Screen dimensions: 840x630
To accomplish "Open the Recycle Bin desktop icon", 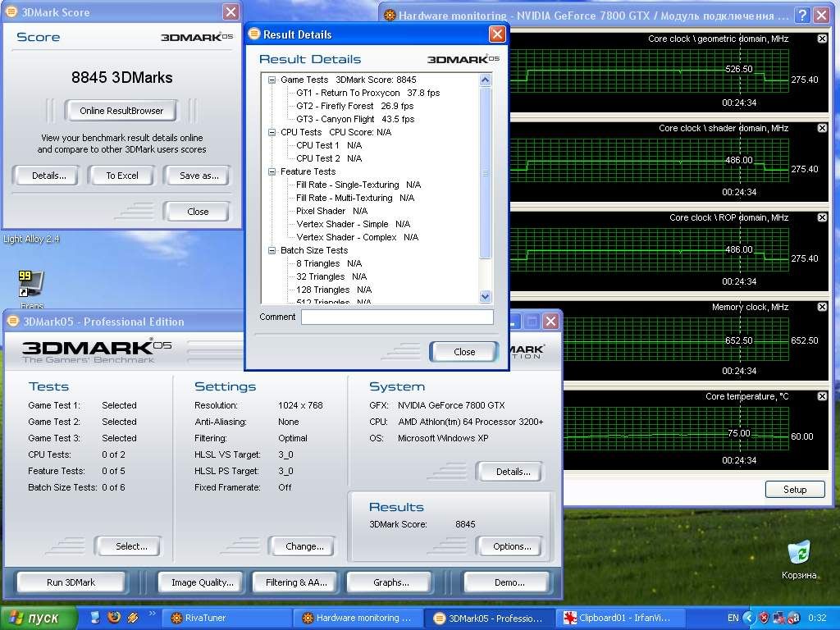I will [798, 554].
